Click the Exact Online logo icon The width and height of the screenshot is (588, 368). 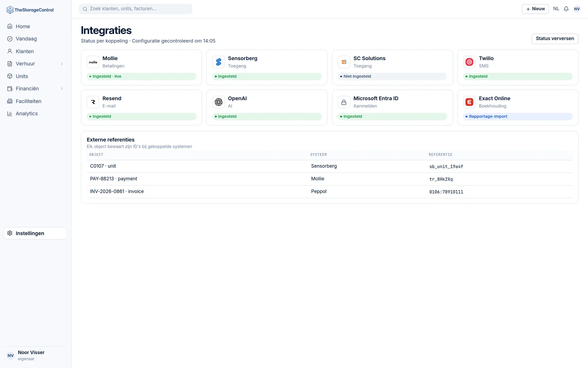point(469,102)
